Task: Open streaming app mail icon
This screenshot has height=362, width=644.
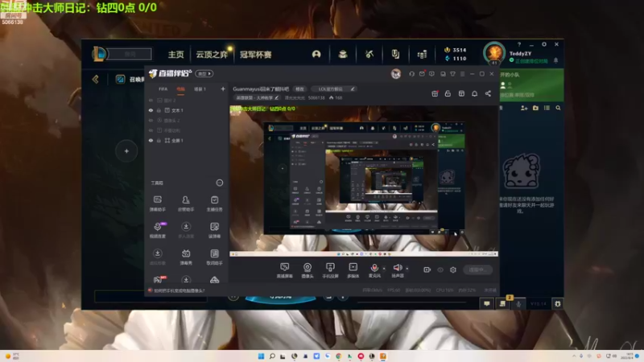Action: (x=422, y=74)
